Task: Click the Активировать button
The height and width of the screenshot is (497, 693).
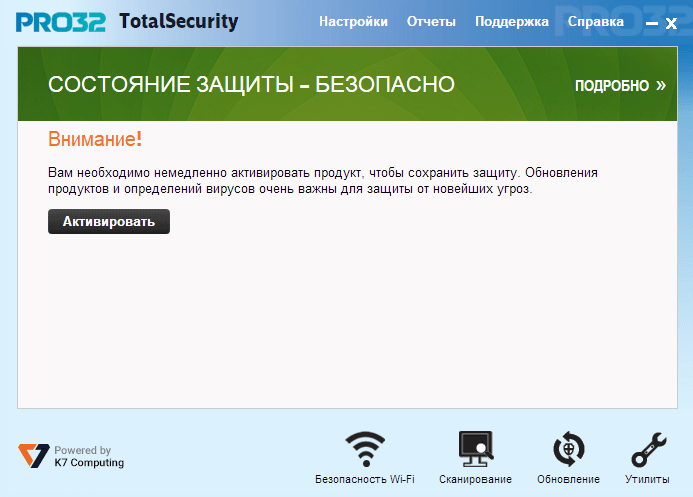Action: pyautogui.click(x=109, y=221)
